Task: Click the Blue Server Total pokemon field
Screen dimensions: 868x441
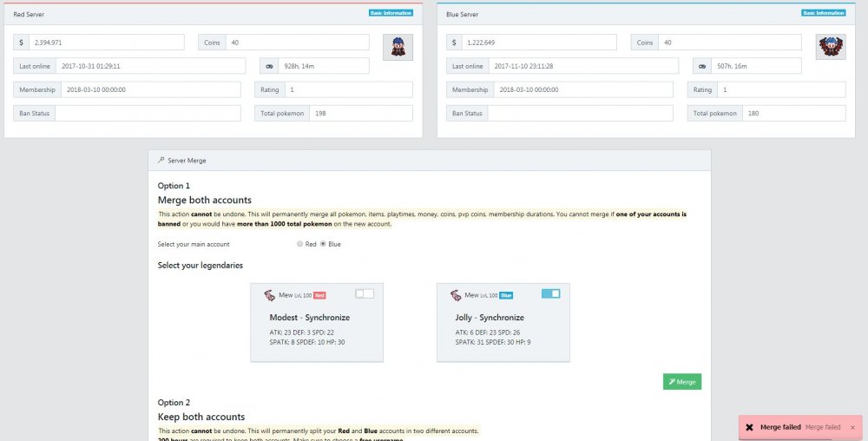Action: 793,113
